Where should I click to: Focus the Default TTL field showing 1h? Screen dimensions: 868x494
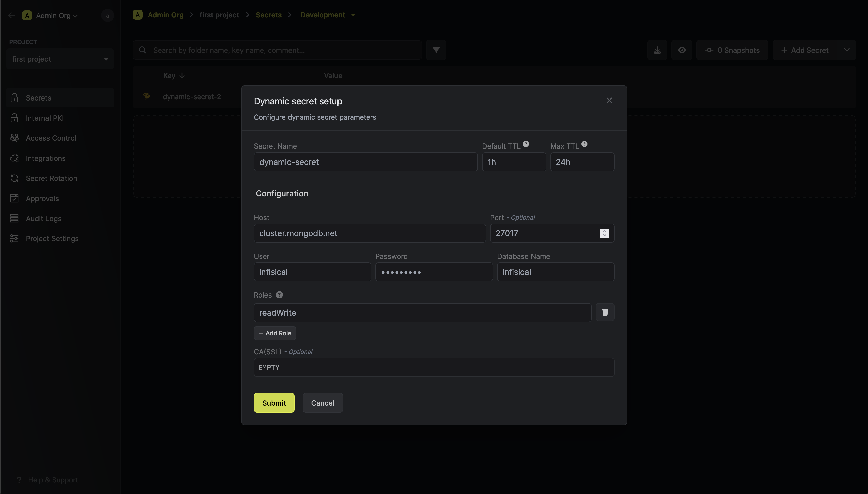click(514, 162)
